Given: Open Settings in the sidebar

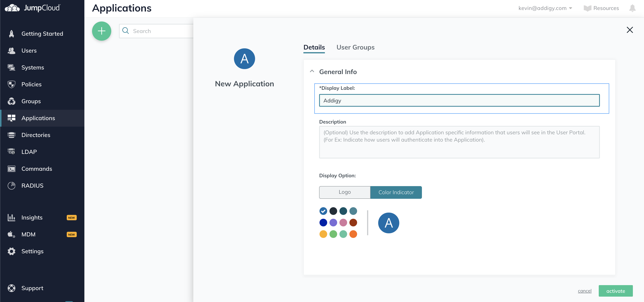Looking at the screenshot, I should click(42, 251).
